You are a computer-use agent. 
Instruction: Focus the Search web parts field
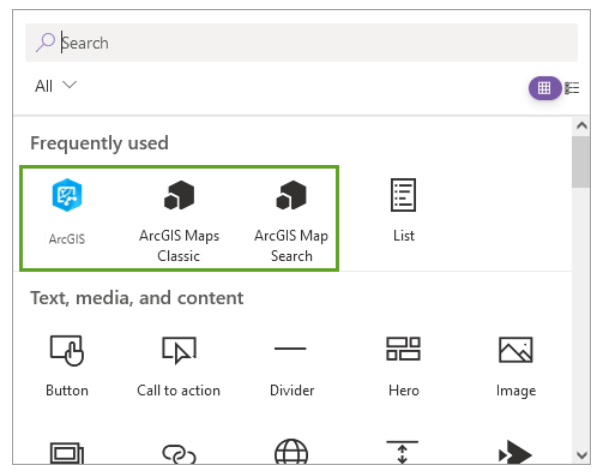pyautogui.click(x=301, y=43)
